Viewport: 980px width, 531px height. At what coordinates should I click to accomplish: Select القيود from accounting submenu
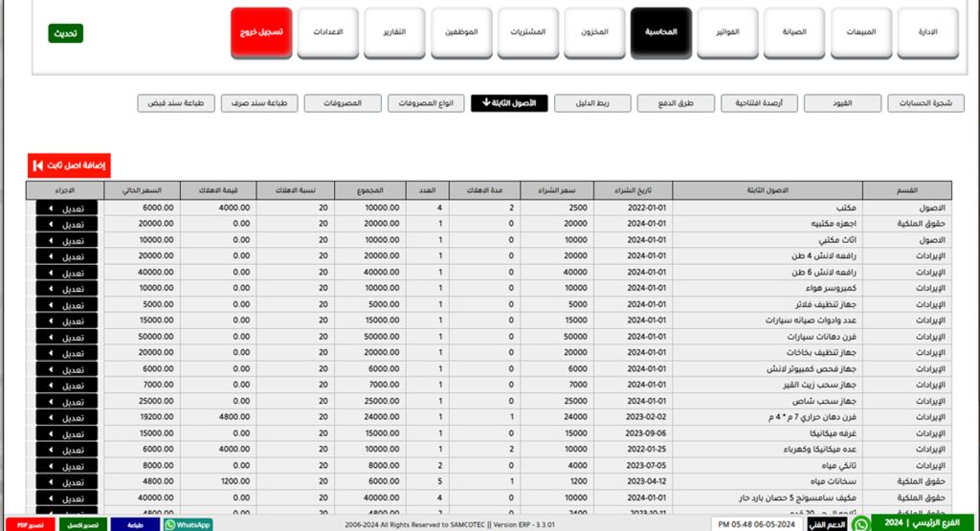tap(841, 103)
